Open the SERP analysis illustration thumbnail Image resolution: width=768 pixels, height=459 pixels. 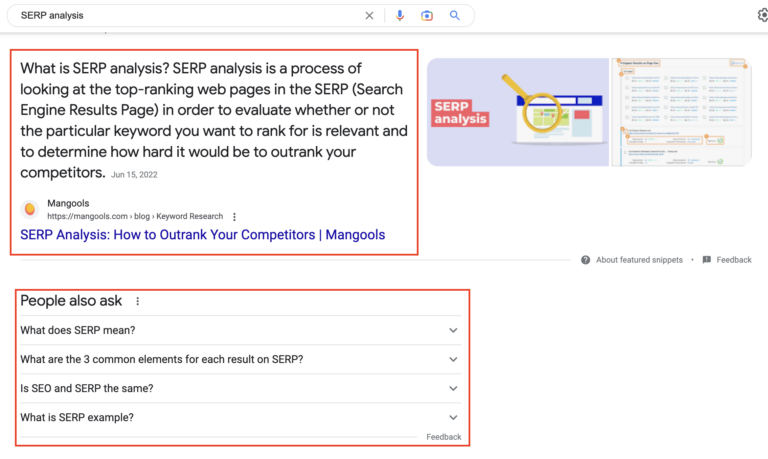coord(518,112)
